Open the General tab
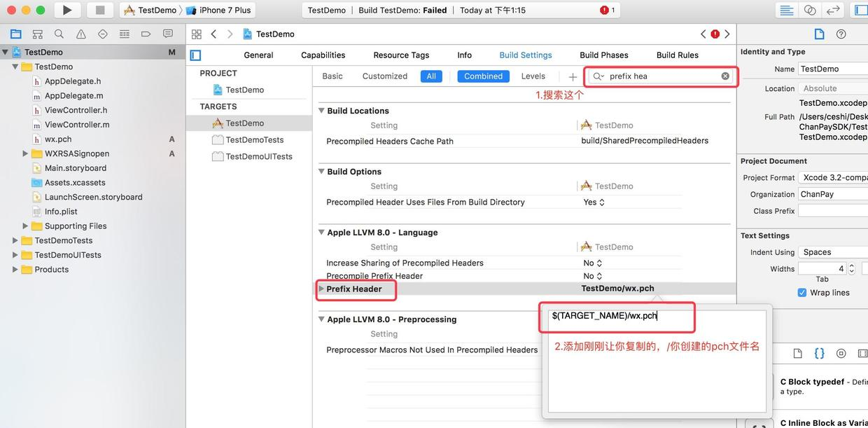This screenshot has height=428, width=868. tap(258, 55)
